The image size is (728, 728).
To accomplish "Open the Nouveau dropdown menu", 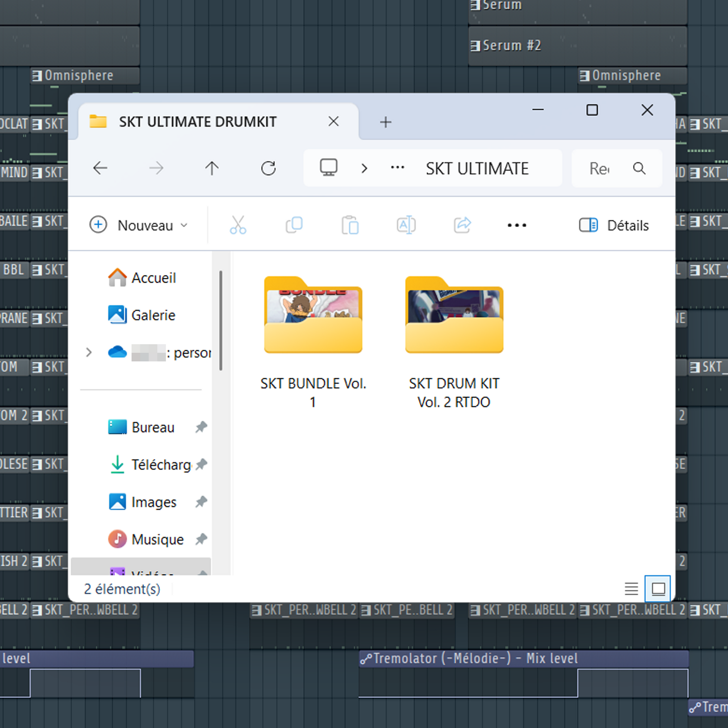I will coord(139,225).
